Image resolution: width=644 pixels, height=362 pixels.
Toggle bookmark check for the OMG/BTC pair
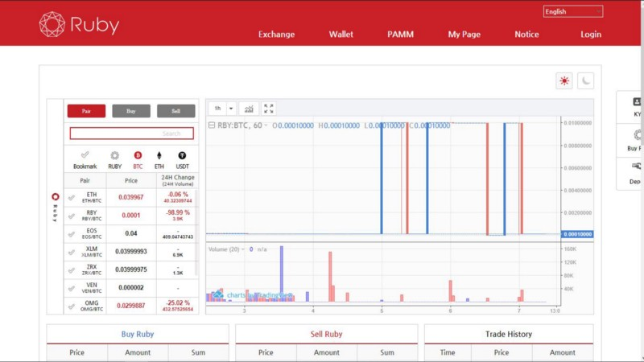point(72,306)
